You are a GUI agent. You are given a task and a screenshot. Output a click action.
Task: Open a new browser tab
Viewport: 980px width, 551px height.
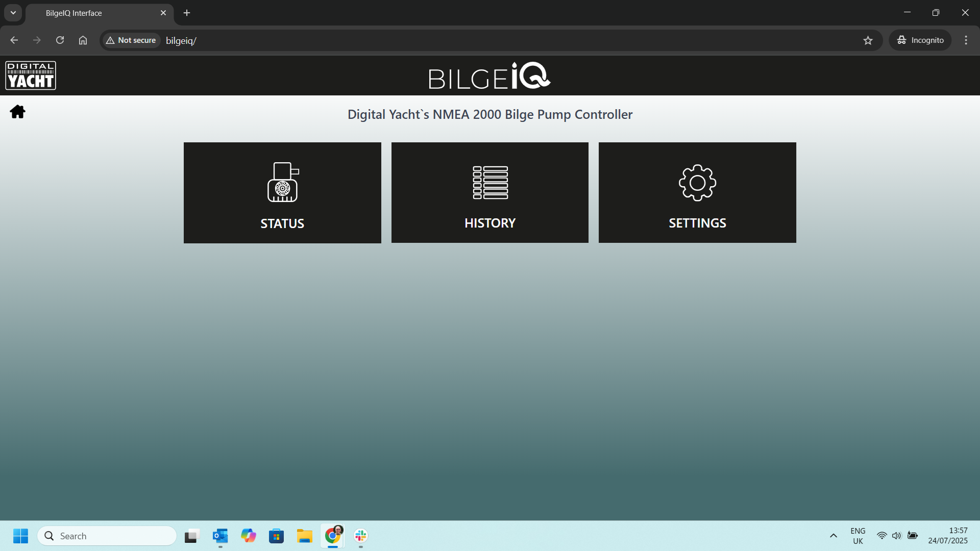pyautogui.click(x=187, y=13)
